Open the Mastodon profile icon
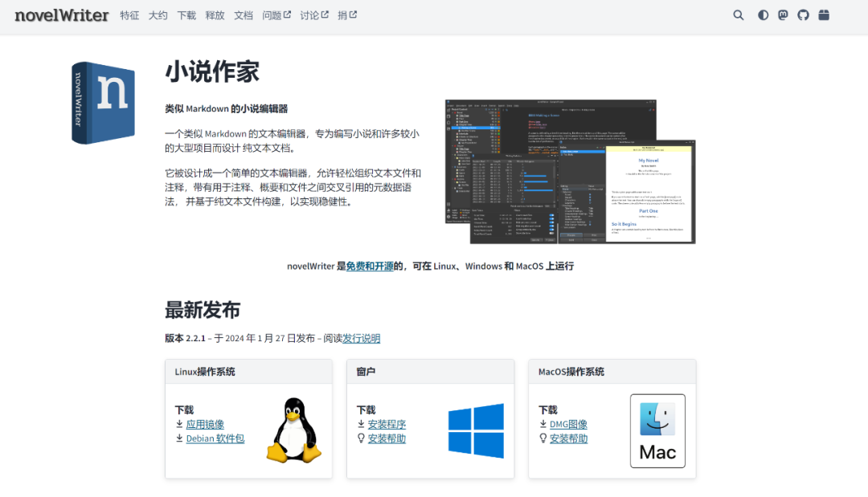Image resolution: width=868 pixels, height=497 pixels. pyautogui.click(x=783, y=15)
